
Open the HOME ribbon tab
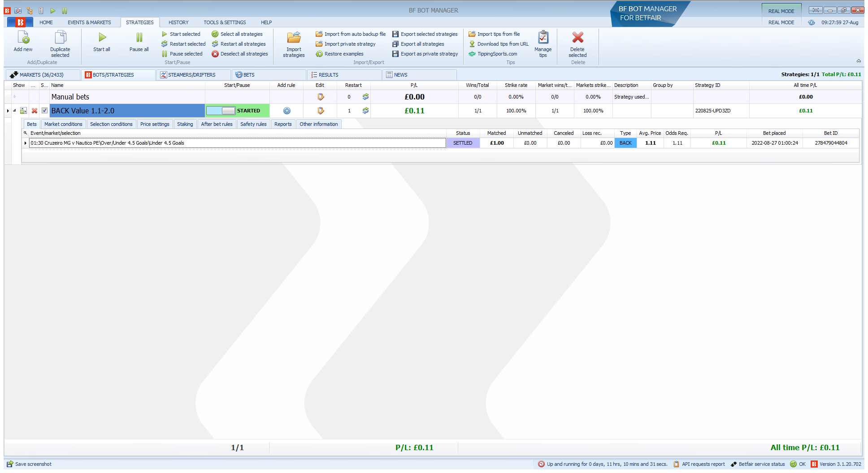(46, 22)
